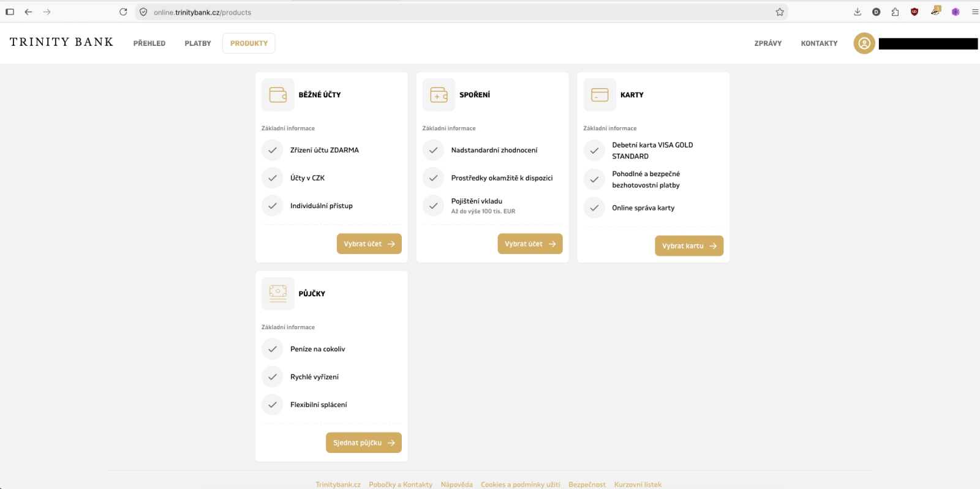
Task: Click the 'Flexibilní splácení' text
Action: pos(318,405)
